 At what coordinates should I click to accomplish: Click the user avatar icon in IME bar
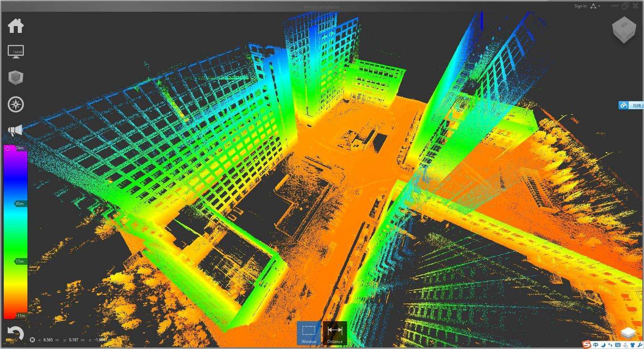coord(625,345)
